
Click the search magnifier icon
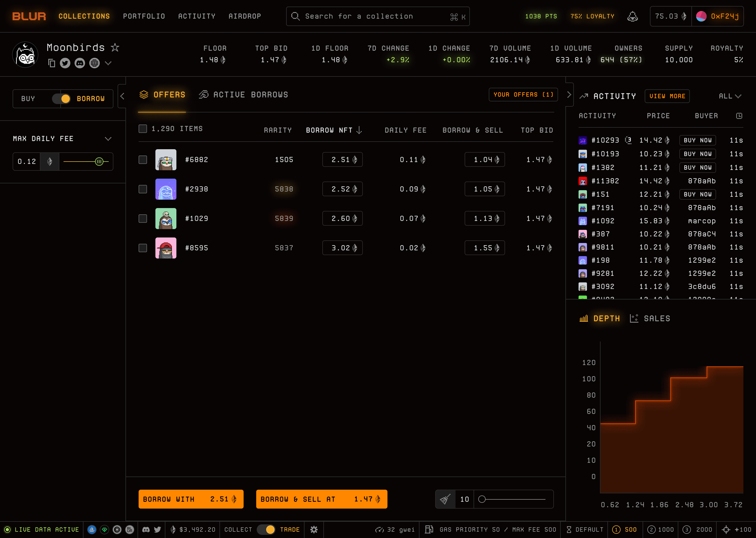coord(295,16)
